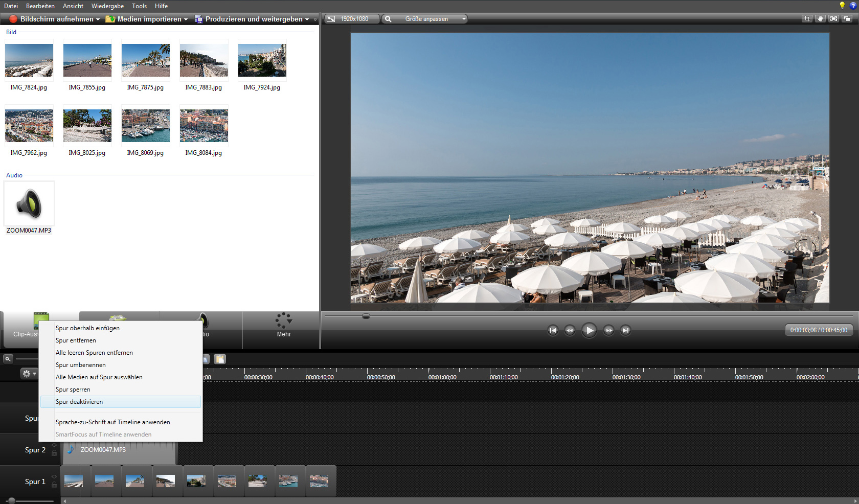Select the ZOOM0047.MP3 speaker icon in the Audio bin

click(x=29, y=203)
